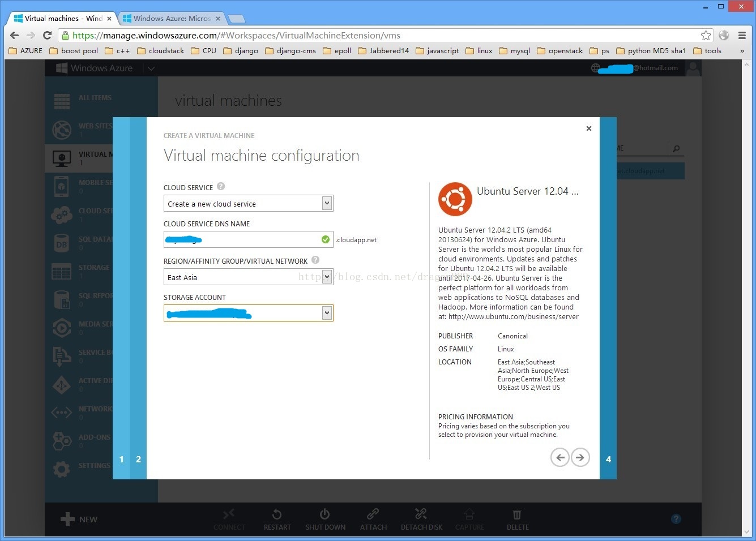Click the search magnifier icon

click(x=676, y=149)
